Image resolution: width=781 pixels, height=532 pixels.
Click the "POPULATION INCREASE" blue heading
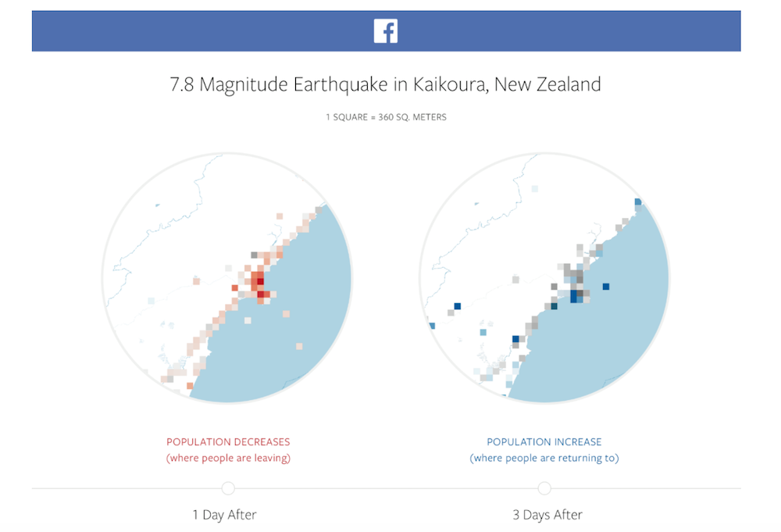[544, 442]
